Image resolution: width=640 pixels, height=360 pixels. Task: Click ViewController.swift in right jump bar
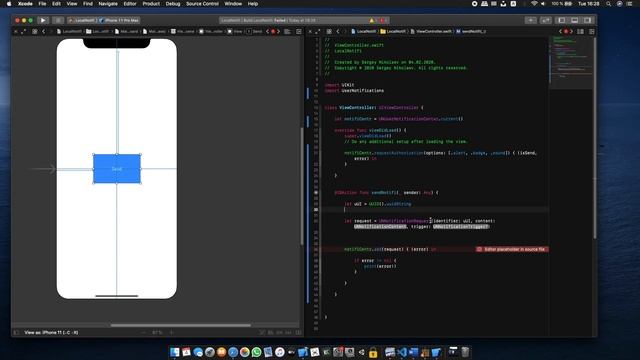tap(431, 31)
